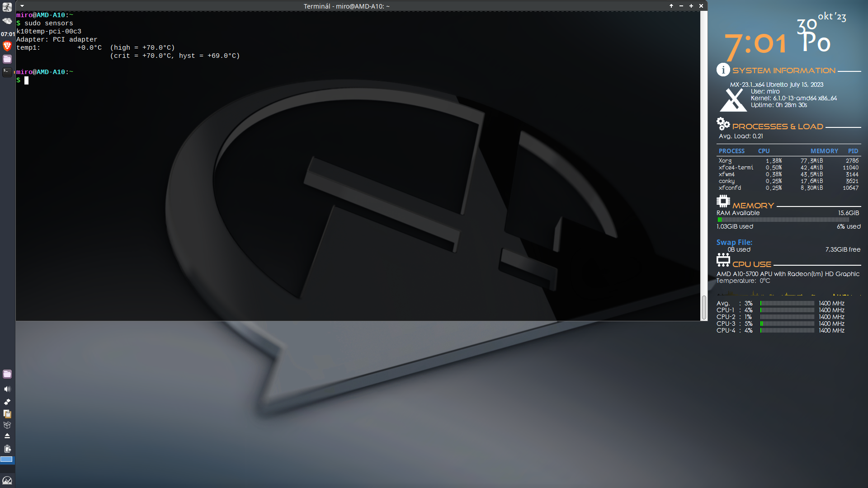The width and height of the screenshot is (868, 488).
Task: Click the MX Linux X logo in Conky
Action: click(733, 100)
